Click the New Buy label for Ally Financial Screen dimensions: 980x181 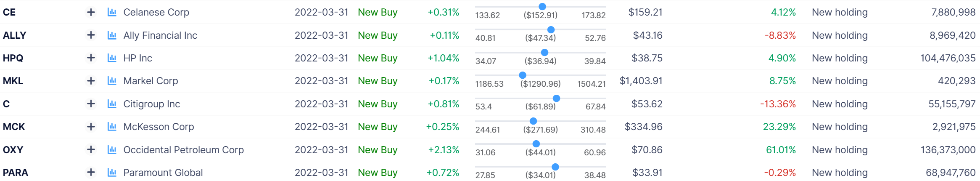pyautogui.click(x=378, y=35)
